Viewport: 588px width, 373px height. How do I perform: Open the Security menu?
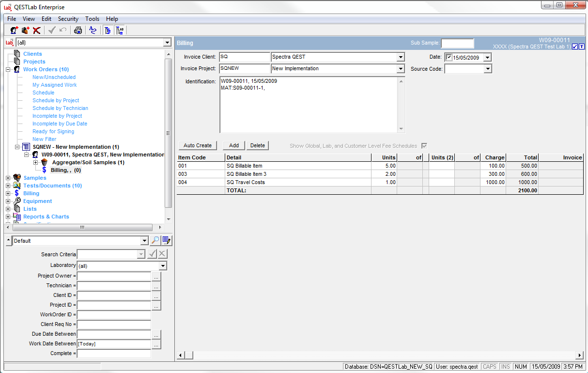tap(68, 19)
